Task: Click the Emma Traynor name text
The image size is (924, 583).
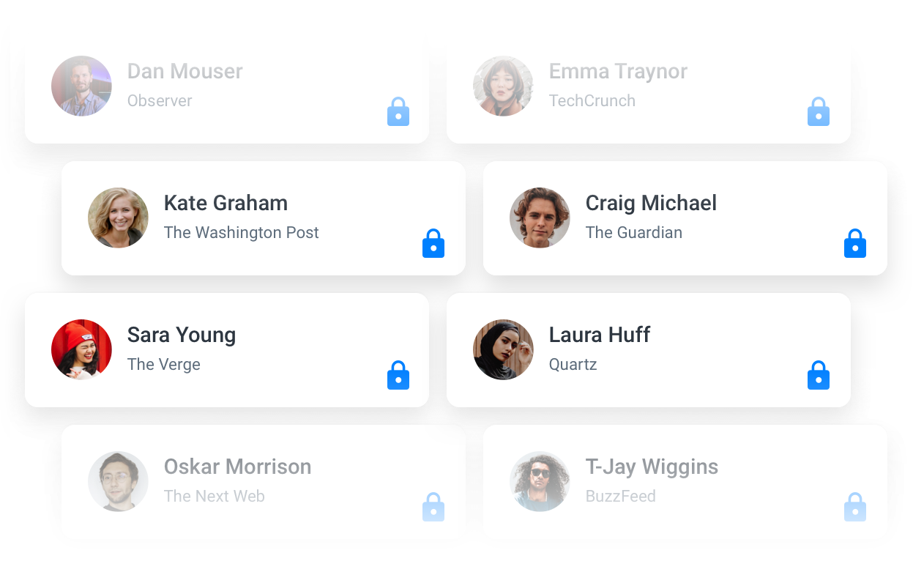Action: (618, 71)
